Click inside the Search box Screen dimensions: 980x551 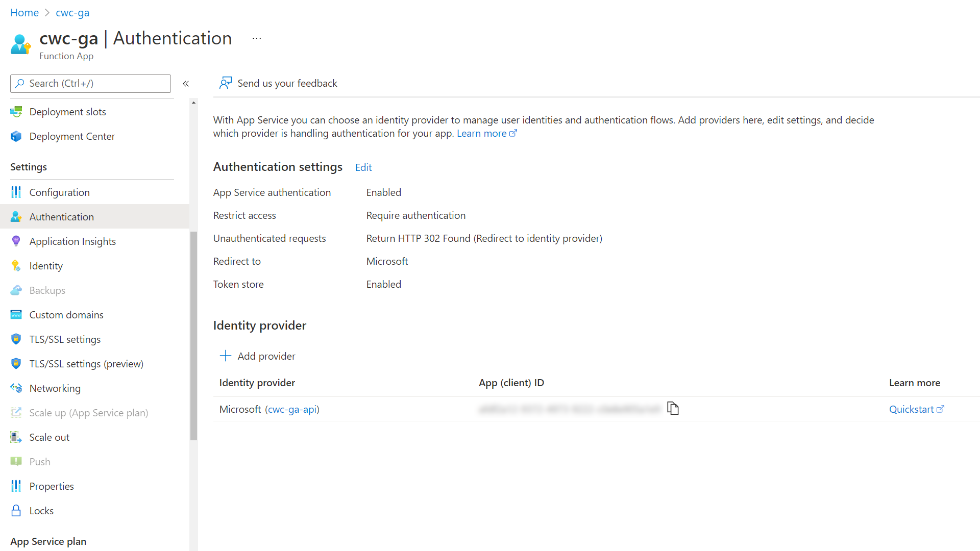(90, 83)
